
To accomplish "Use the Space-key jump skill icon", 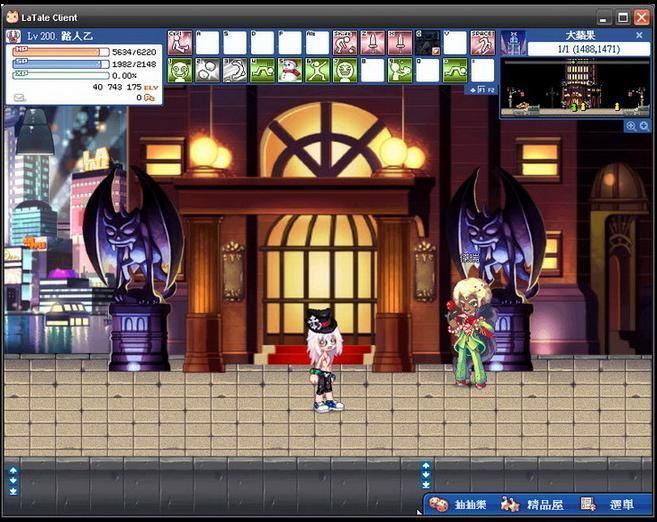I will 483,43.
